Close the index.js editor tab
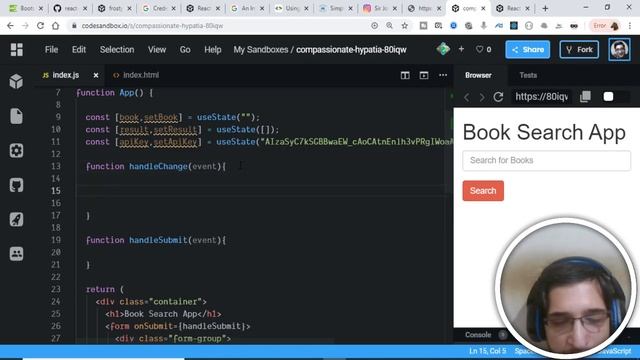This screenshot has width=640, height=360. [x=96, y=75]
